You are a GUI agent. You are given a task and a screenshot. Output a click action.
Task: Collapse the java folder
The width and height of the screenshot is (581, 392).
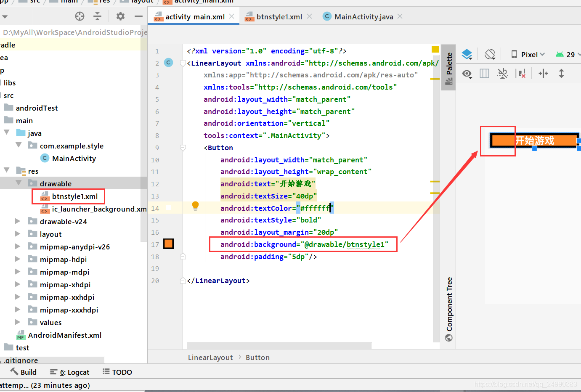(7, 132)
